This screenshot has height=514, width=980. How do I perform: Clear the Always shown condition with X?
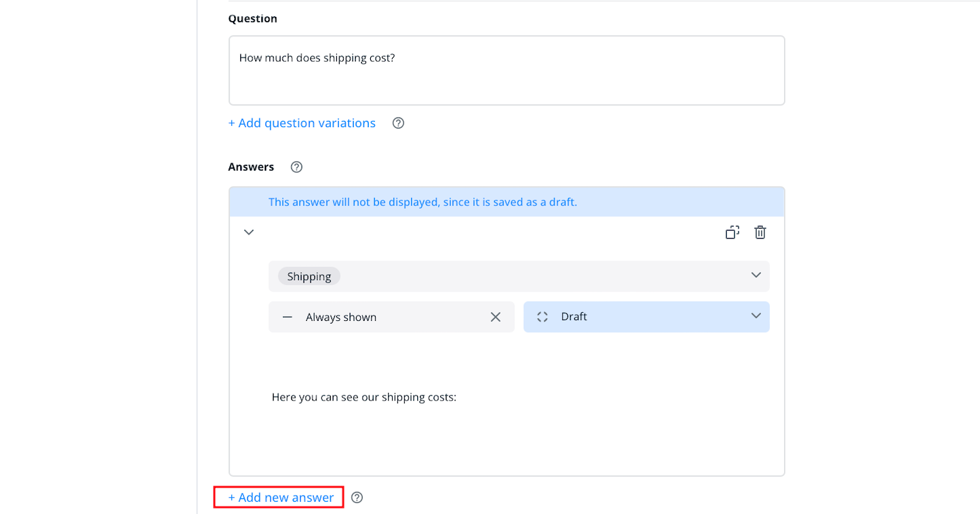point(495,317)
